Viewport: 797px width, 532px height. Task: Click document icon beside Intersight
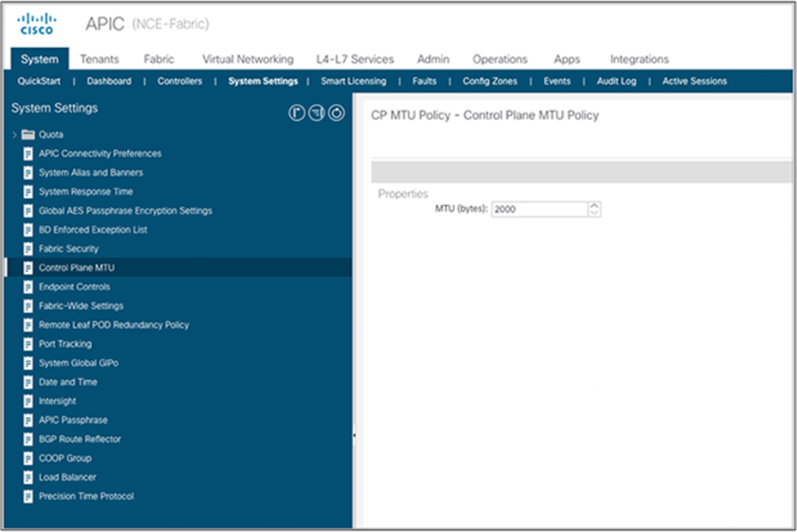(x=28, y=402)
